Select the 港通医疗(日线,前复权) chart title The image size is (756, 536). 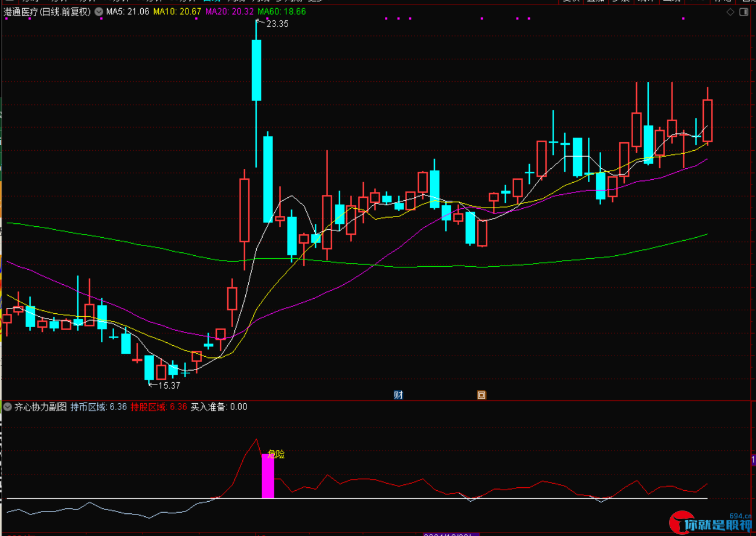(48, 12)
